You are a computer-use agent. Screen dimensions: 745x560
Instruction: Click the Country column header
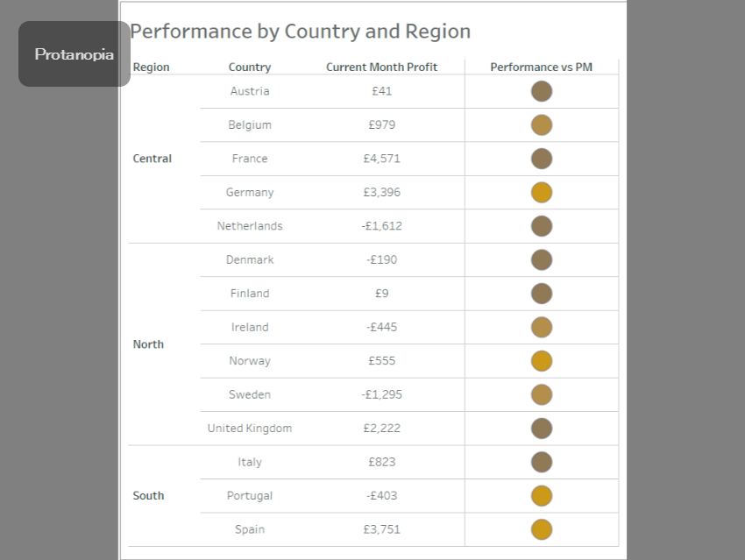click(x=250, y=67)
